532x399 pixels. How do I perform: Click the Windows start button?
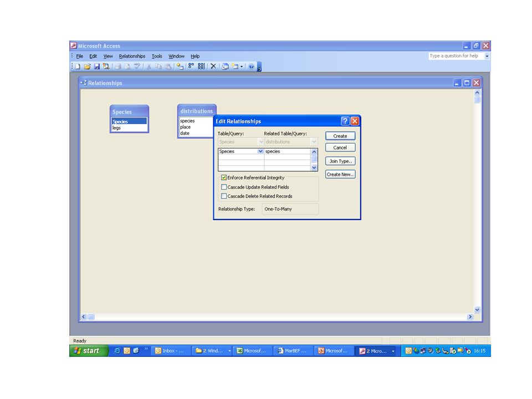(89, 351)
